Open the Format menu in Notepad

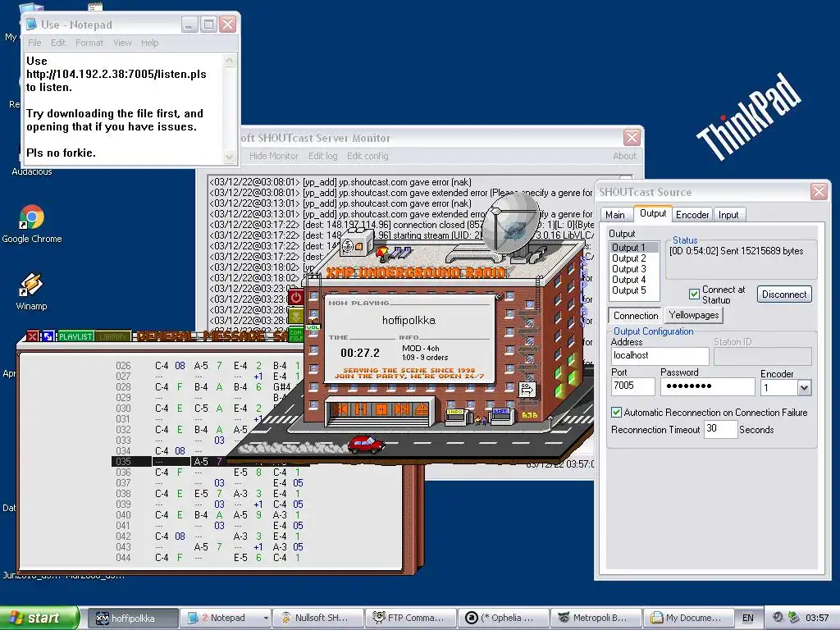(x=89, y=43)
